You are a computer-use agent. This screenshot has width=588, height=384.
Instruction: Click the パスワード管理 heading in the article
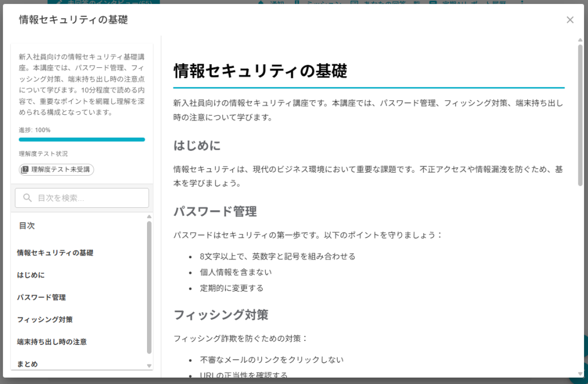tap(215, 211)
